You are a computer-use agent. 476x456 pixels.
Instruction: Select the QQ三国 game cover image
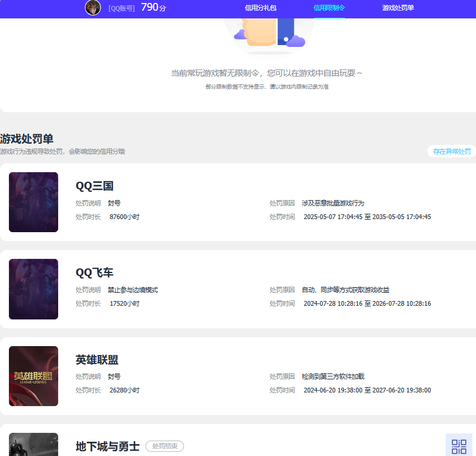pos(33,202)
